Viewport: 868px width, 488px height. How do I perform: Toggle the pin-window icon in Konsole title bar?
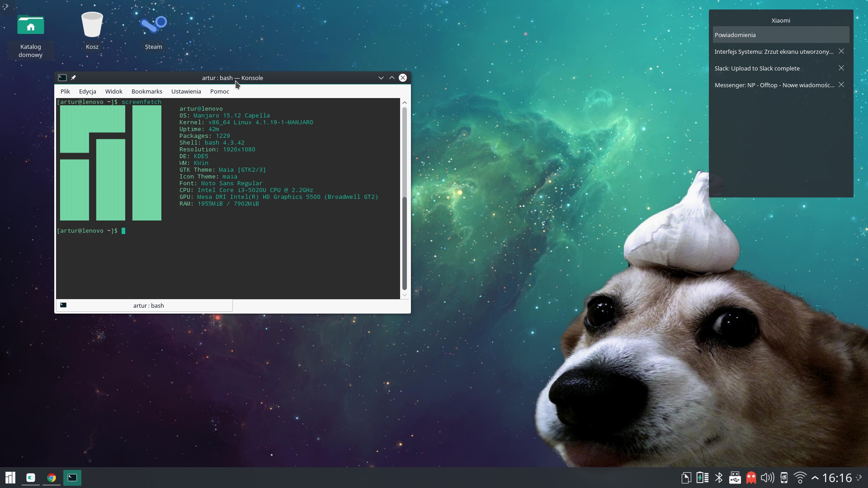pos(73,78)
